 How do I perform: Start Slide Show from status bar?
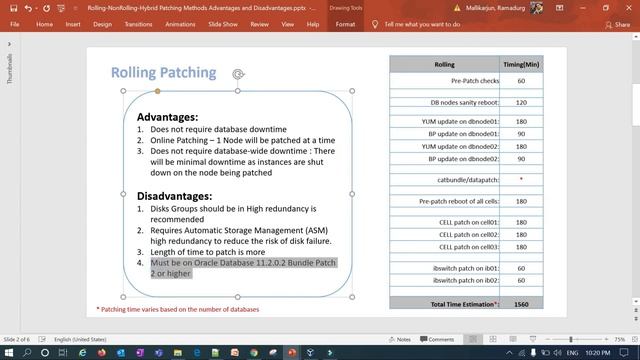point(533,339)
